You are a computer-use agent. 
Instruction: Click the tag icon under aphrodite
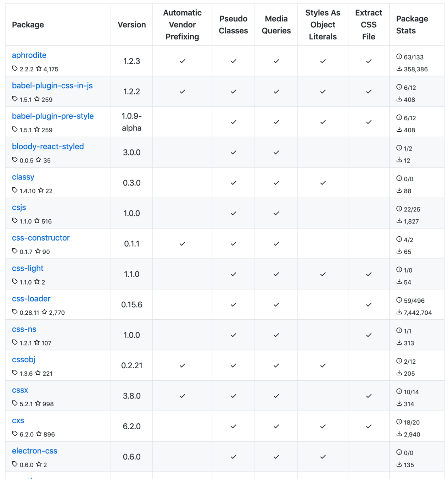click(x=15, y=68)
